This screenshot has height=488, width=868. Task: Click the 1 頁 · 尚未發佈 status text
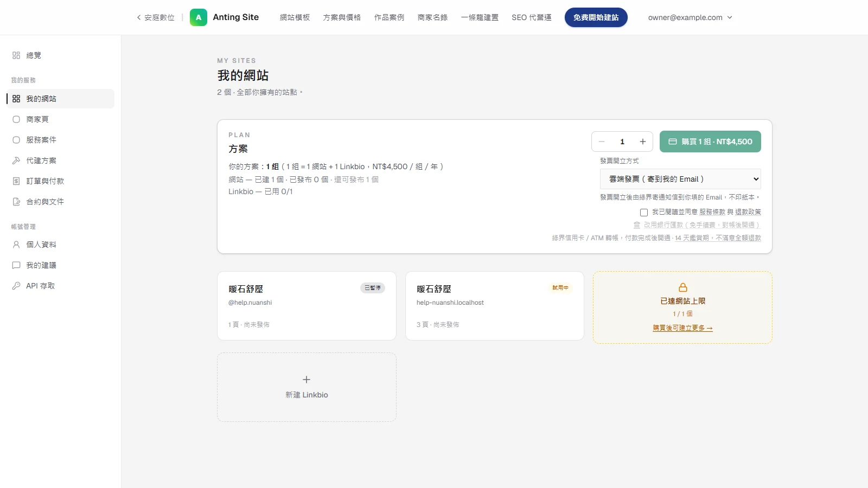click(249, 325)
